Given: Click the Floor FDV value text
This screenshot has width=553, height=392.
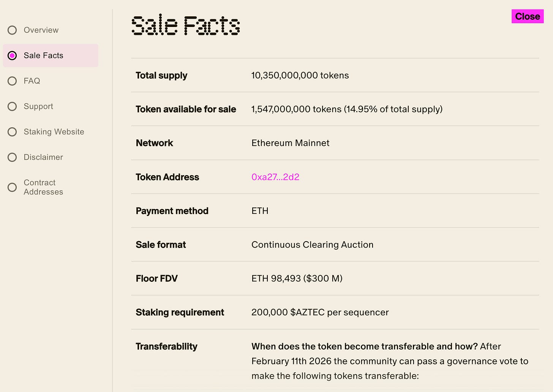Looking at the screenshot, I should point(297,278).
